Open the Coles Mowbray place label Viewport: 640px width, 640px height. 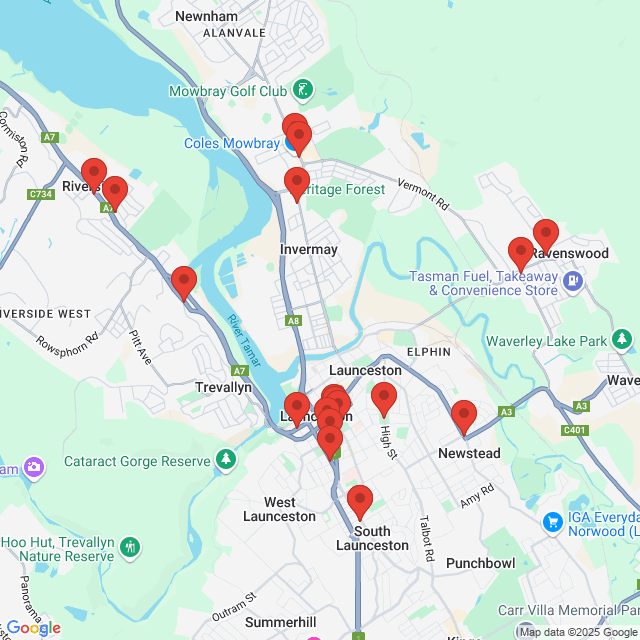(232, 143)
